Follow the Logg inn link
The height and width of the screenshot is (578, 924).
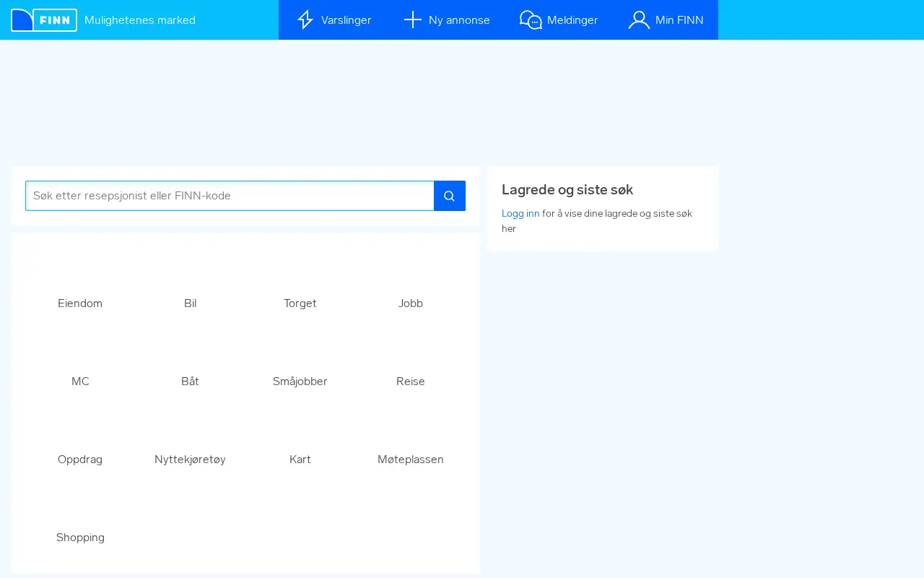point(520,213)
